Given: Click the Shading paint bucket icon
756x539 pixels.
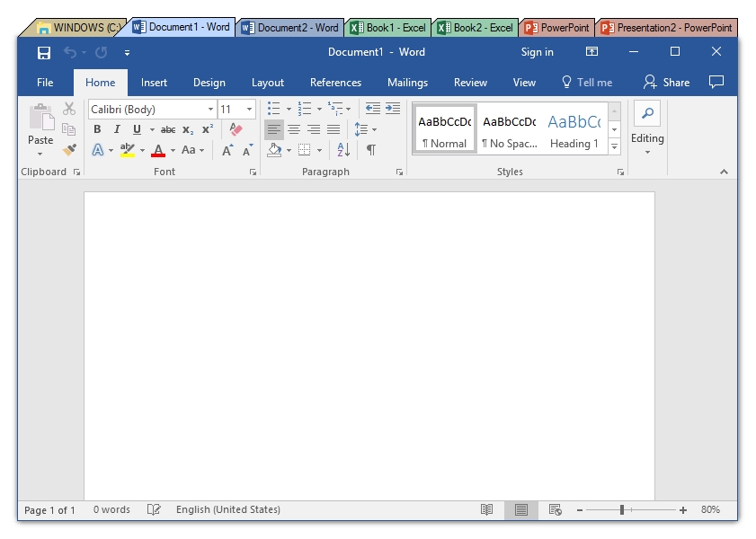Looking at the screenshot, I should point(274,150).
